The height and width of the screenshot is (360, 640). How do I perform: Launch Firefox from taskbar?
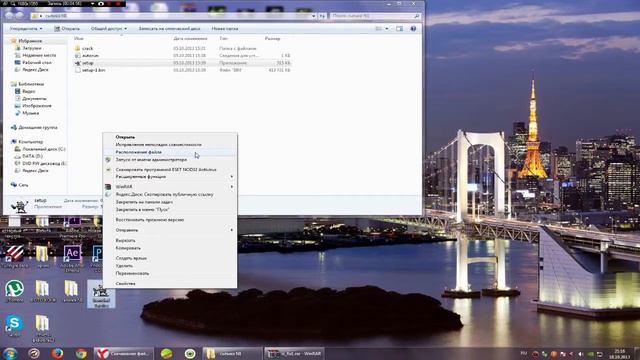pos(57,353)
